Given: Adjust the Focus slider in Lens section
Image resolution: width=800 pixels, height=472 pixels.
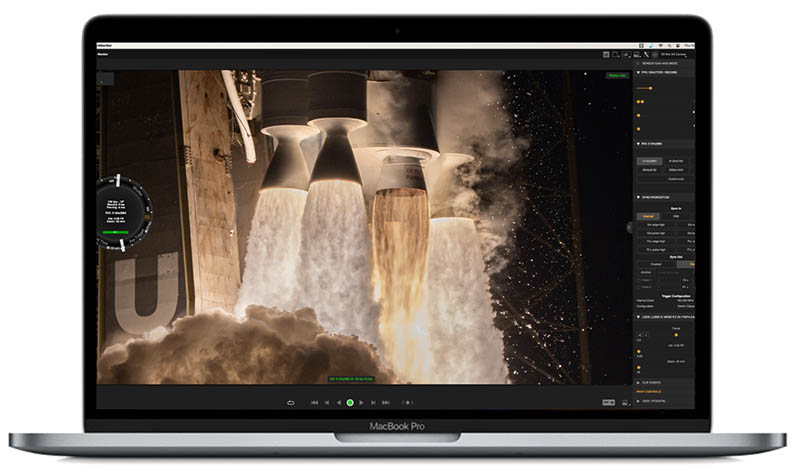Looking at the screenshot, I should click(676, 335).
